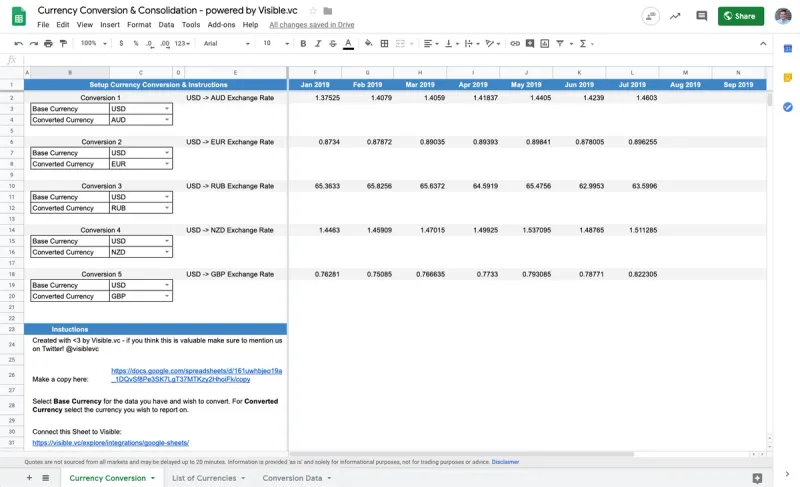Open the zoom 100% dropdown
Viewport: 800px width, 487px height.
tap(94, 44)
